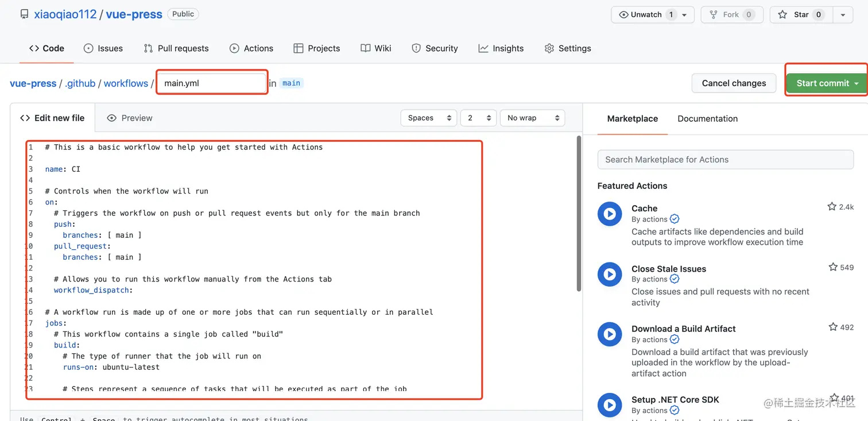Image resolution: width=868 pixels, height=421 pixels.
Task: Select the Marketplace tab
Action: (633, 118)
